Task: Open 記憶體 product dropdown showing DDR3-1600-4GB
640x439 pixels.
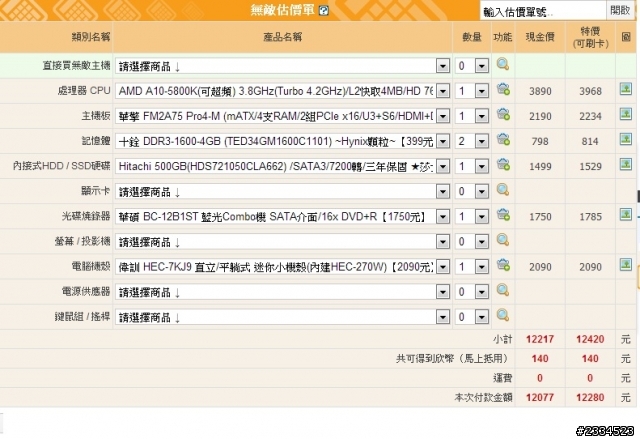Action: 282,142
